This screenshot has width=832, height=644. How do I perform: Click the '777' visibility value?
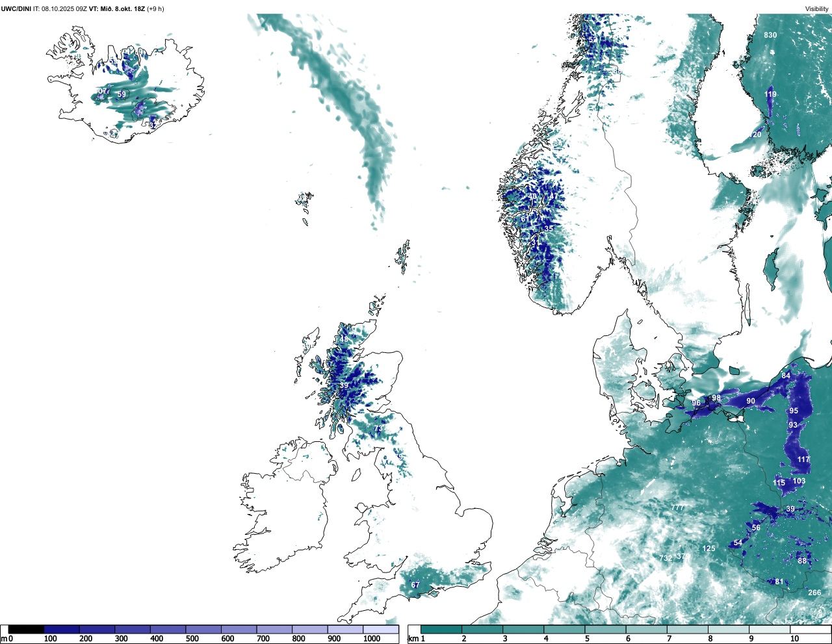point(677,508)
